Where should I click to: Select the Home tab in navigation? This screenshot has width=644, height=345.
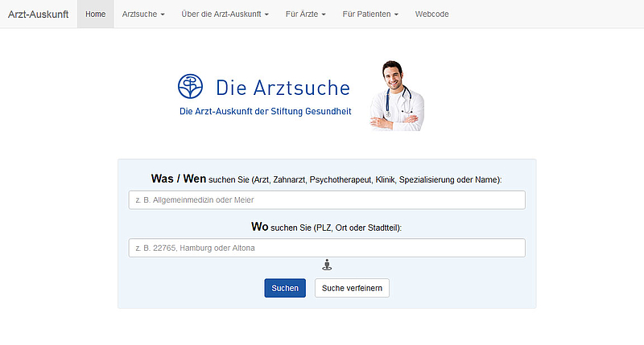[95, 14]
